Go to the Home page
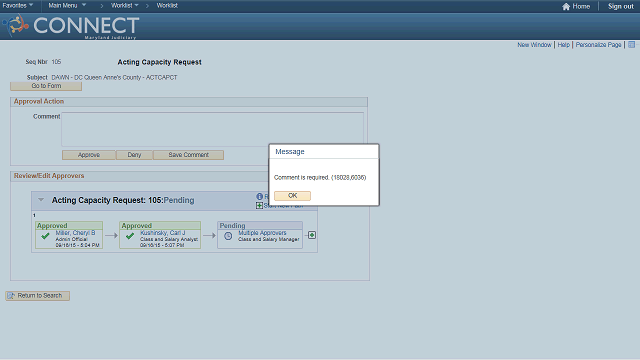The height and width of the screenshot is (360, 640). click(x=581, y=6)
